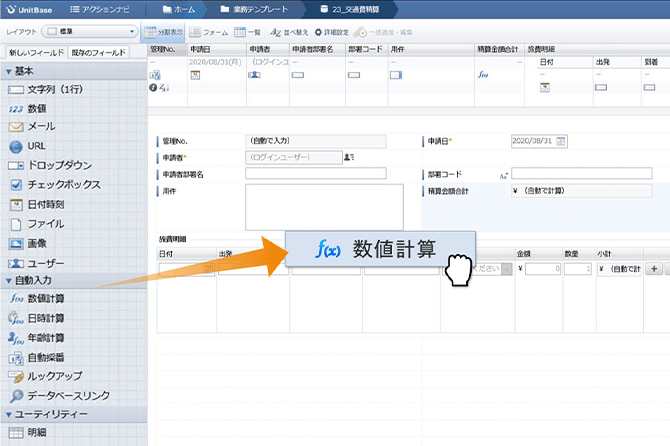670x446 pixels.
Task: Open the 23_交通費精算 database breadcrumb
Action: [x=350, y=9]
